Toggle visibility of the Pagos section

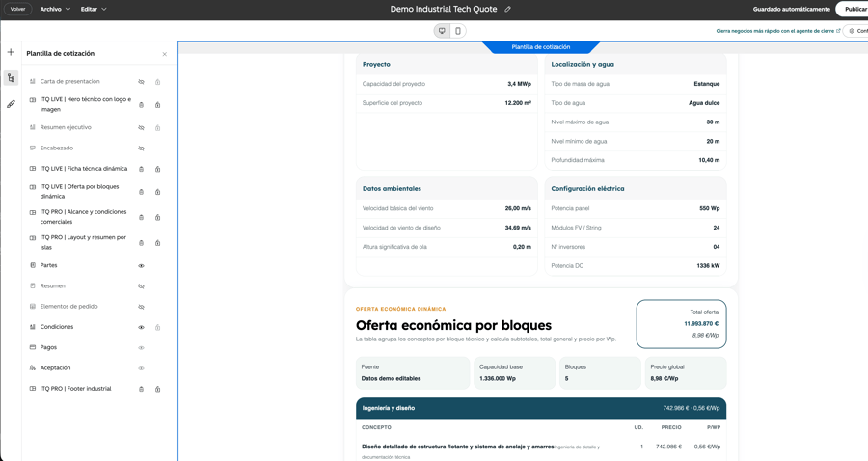141,348
